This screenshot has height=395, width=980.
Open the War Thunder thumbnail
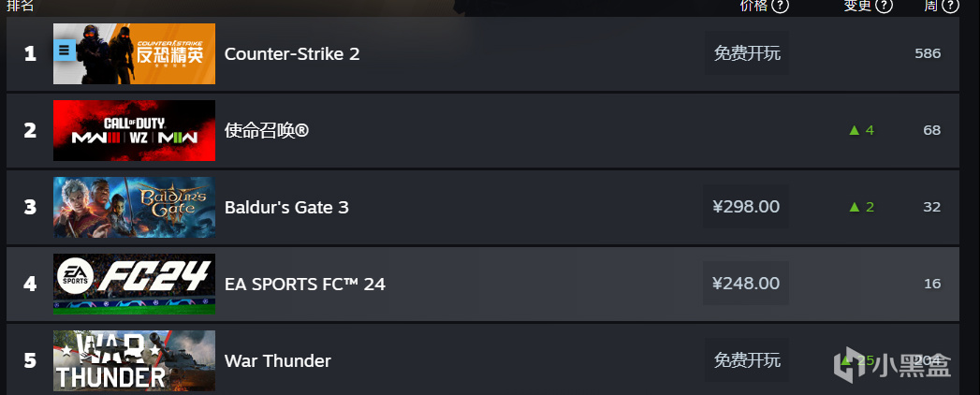point(134,360)
